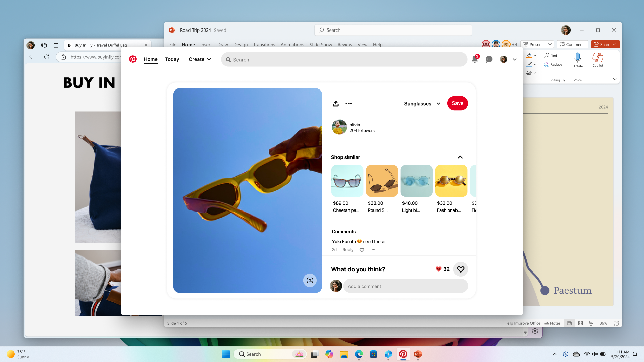The image size is (644, 362).
Task: Open PowerPoint Slide Show tab
Action: [x=321, y=45]
